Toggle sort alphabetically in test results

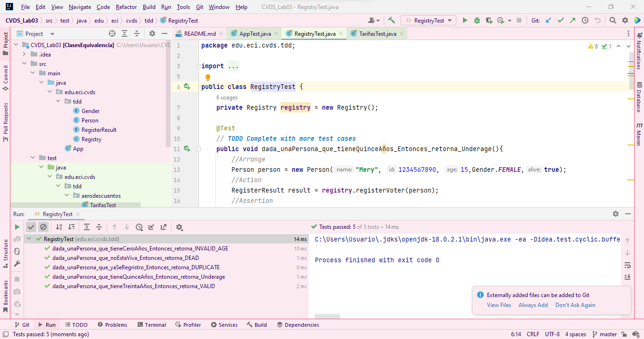click(x=59, y=227)
